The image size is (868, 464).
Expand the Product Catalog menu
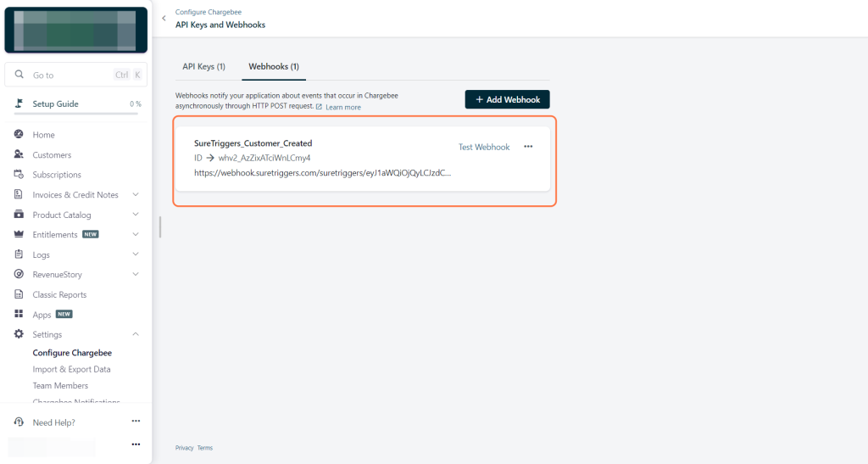pos(136,215)
